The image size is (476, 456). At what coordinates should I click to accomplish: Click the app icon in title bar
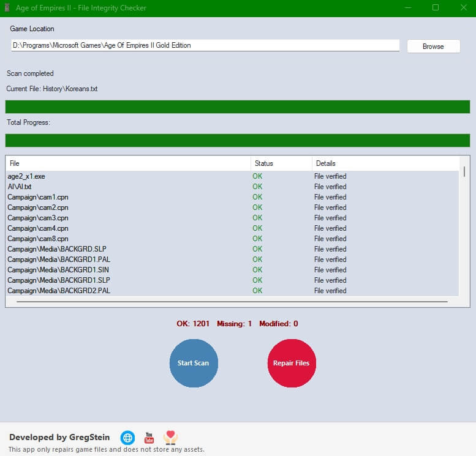coord(7,8)
